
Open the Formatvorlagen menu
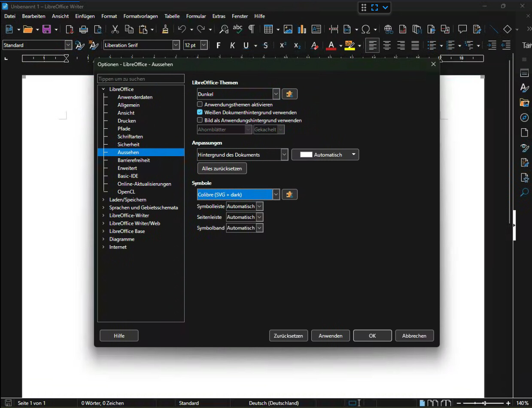[x=140, y=16]
